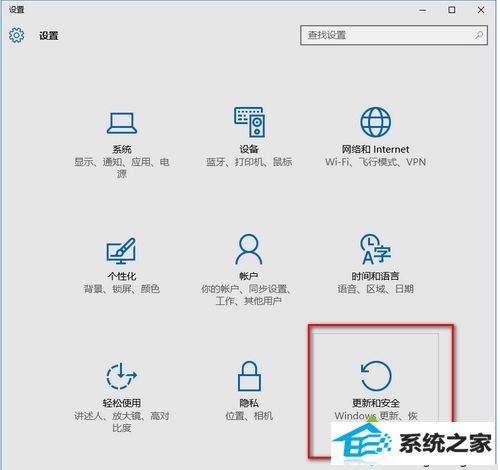The width and height of the screenshot is (500, 470).
Task: Click the magnifier icon in search box
Action: click(479, 35)
